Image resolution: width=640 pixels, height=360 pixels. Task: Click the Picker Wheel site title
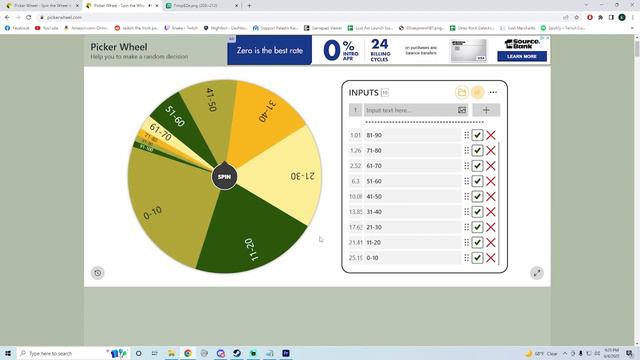click(x=119, y=47)
